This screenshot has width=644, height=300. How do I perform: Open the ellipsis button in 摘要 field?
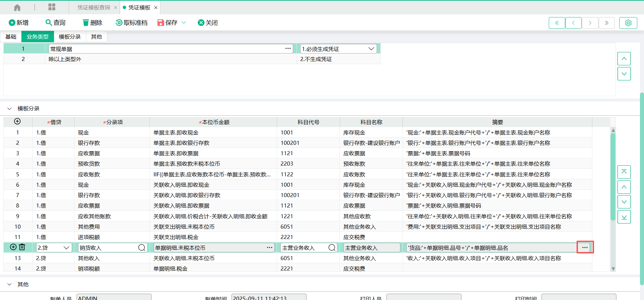pos(585,247)
